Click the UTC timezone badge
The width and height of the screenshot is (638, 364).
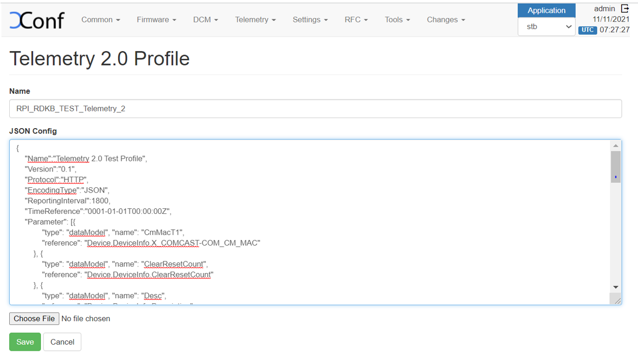[x=587, y=30]
